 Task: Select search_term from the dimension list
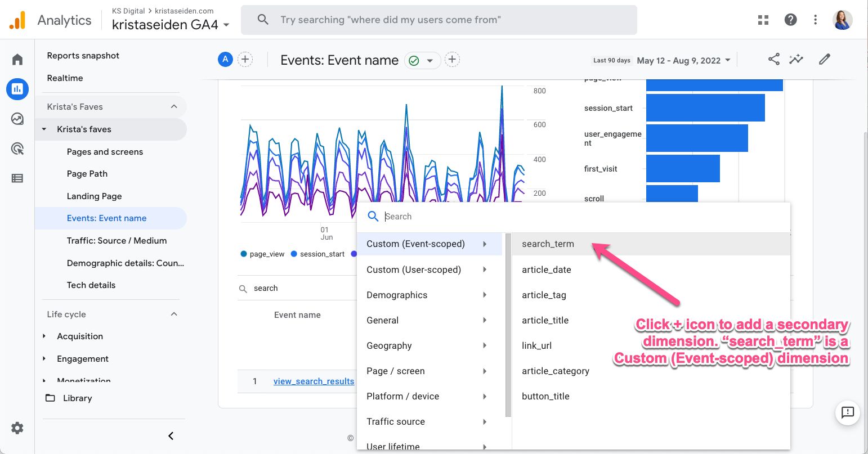coord(548,244)
